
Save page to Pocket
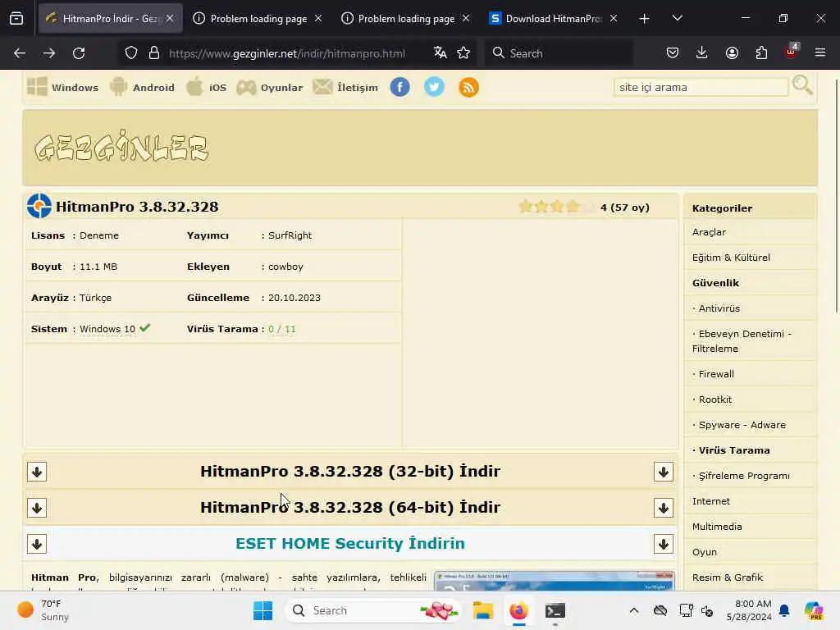point(673,52)
